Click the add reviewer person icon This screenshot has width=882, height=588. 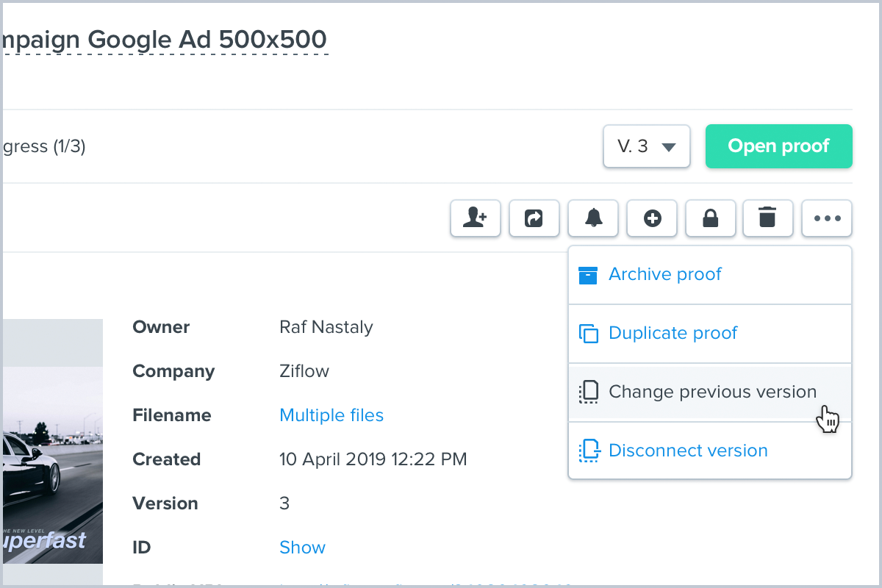point(475,218)
